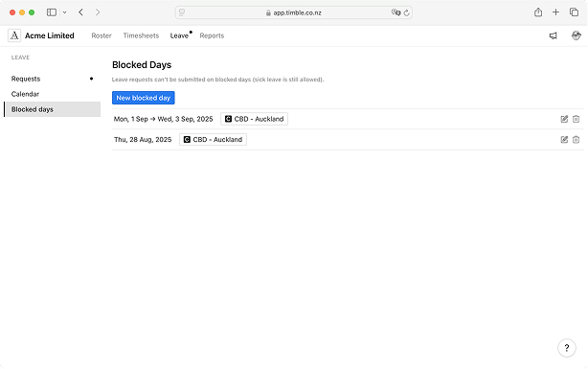Viewport: 588px width, 369px height.
Task: Toggle the Safari sidebar
Action: pos(52,12)
